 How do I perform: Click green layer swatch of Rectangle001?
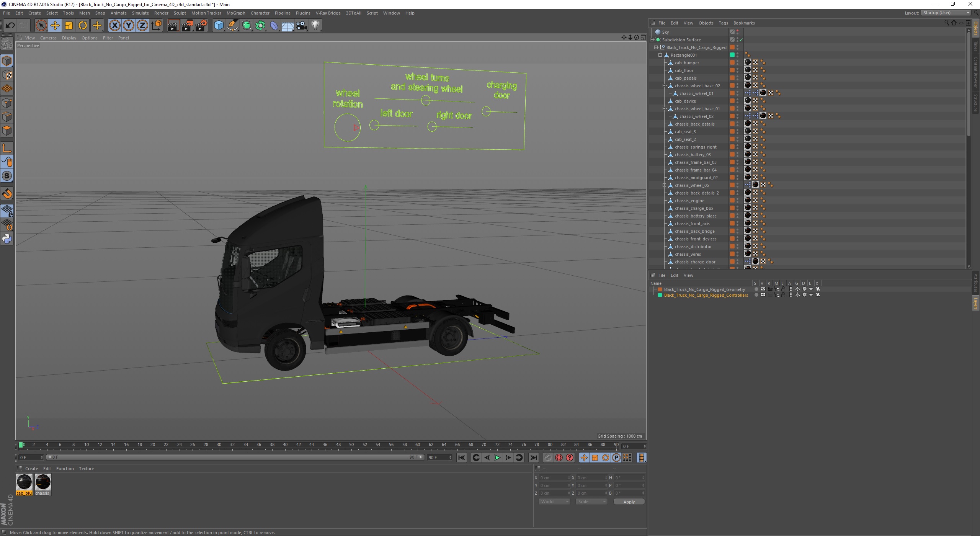point(732,55)
